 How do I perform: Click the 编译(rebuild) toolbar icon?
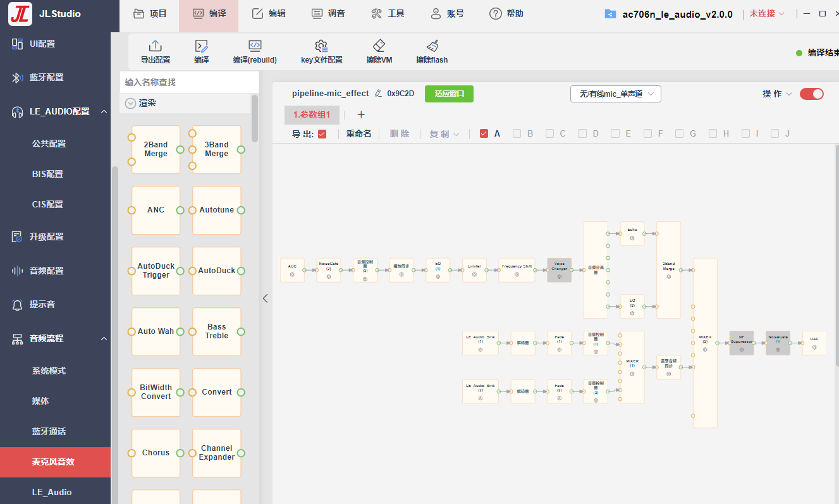pyautogui.click(x=255, y=46)
